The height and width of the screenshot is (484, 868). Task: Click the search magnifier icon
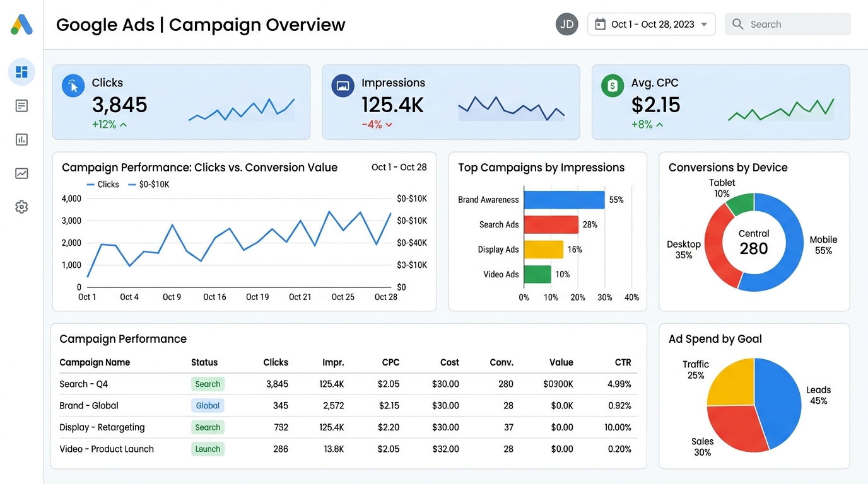pos(737,25)
